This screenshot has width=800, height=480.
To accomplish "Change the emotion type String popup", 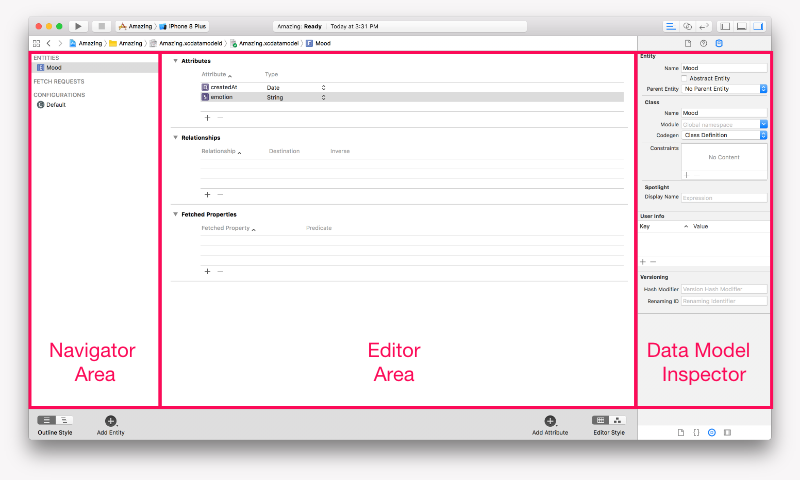I will tap(296, 97).
